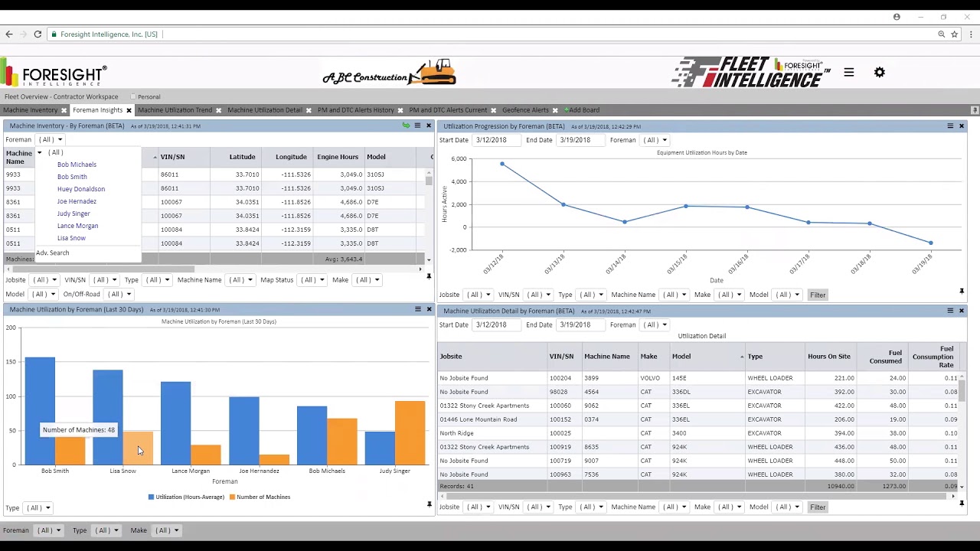This screenshot has width=980, height=551.
Task: Close the Geofence Alerts tab
Action: pyautogui.click(x=555, y=110)
